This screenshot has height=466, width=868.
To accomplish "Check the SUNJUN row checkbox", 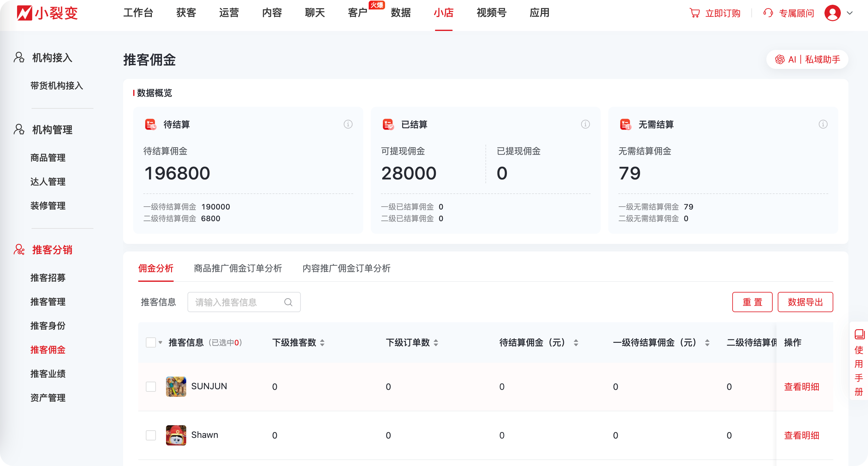I will pos(151,387).
